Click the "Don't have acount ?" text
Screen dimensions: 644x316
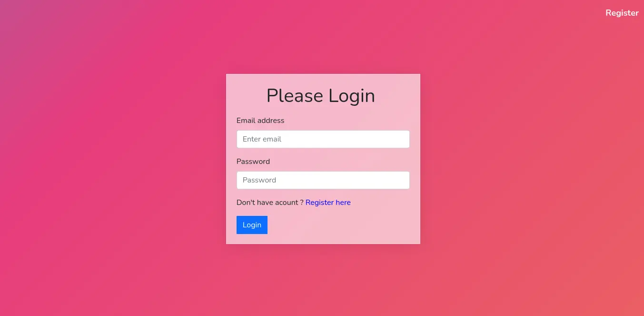pos(270,203)
